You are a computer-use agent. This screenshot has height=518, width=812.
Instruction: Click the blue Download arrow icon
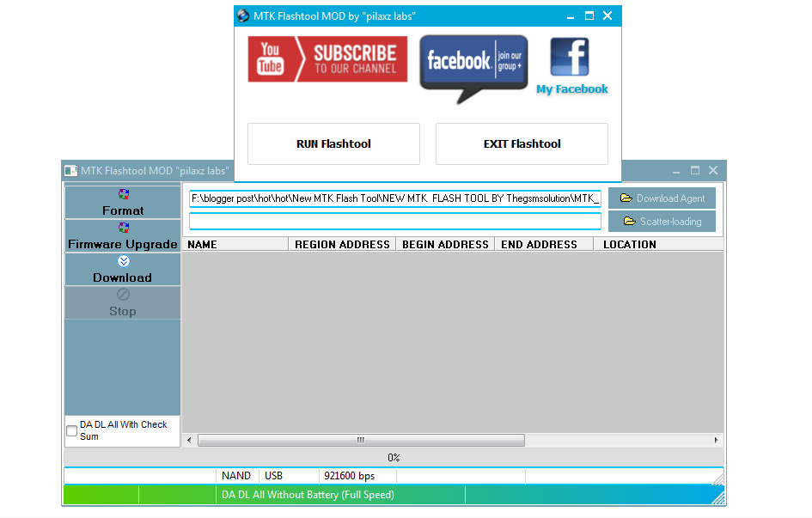click(123, 261)
